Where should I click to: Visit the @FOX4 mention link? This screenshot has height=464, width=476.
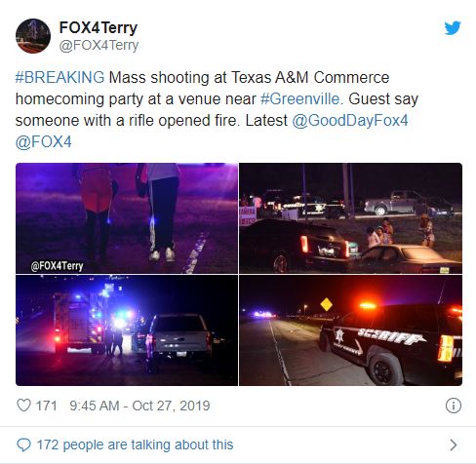click(x=43, y=142)
